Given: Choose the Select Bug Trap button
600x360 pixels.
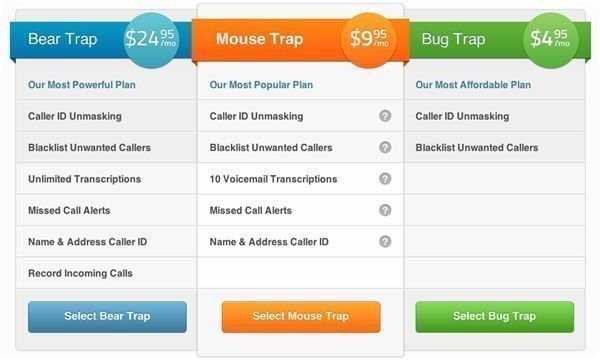Looking at the screenshot, I should [x=494, y=316].
